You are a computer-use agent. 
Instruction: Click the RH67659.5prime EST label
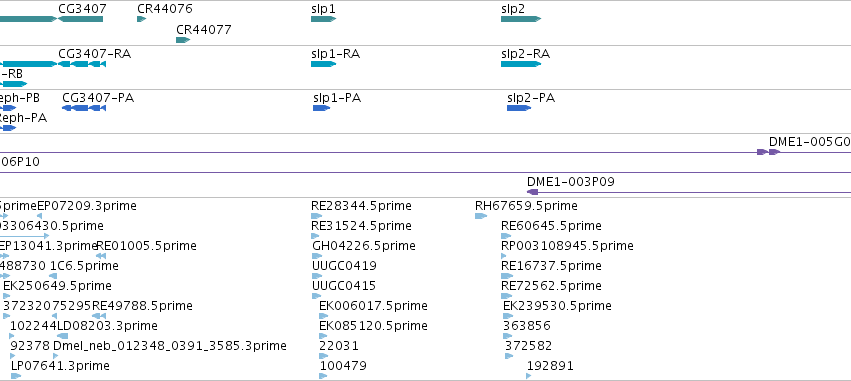526,206
